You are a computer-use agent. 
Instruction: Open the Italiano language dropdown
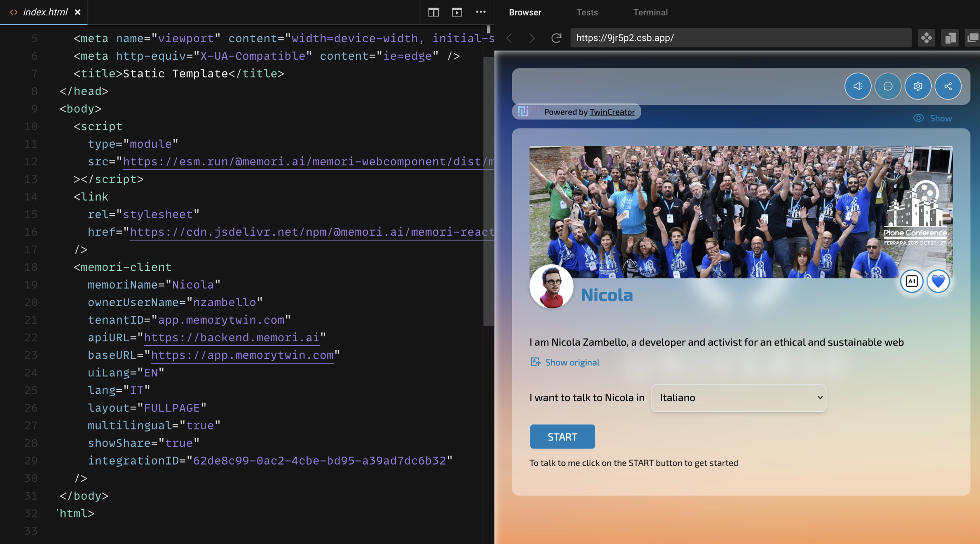[x=738, y=398]
